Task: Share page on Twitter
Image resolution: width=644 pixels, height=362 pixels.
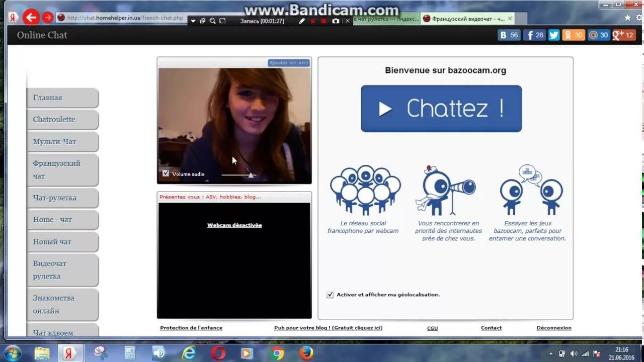Action: [x=554, y=35]
